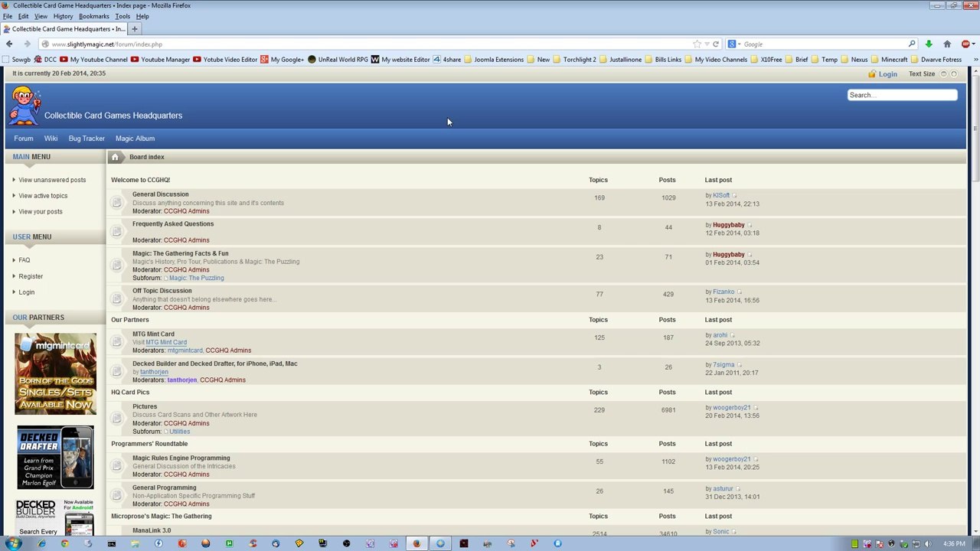Viewport: 980px width, 551px height.
Task: Open the Magic Rules Engine Programming forum
Action: [181, 458]
